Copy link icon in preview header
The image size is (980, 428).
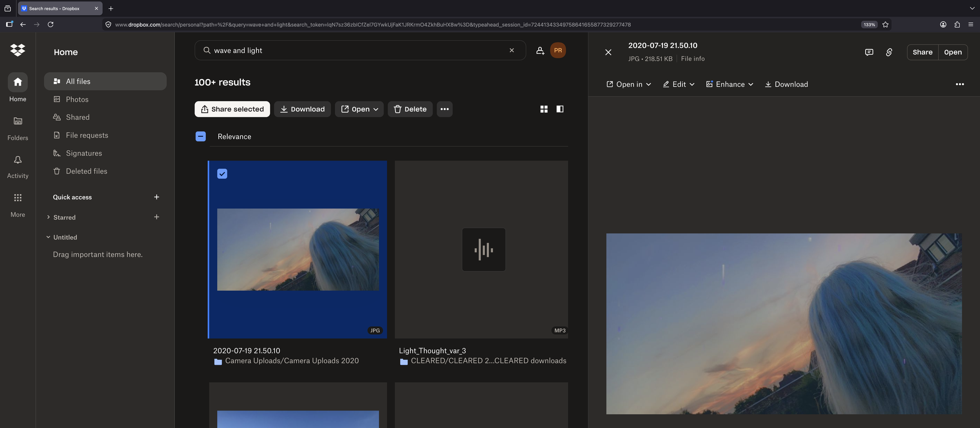[889, 52]
